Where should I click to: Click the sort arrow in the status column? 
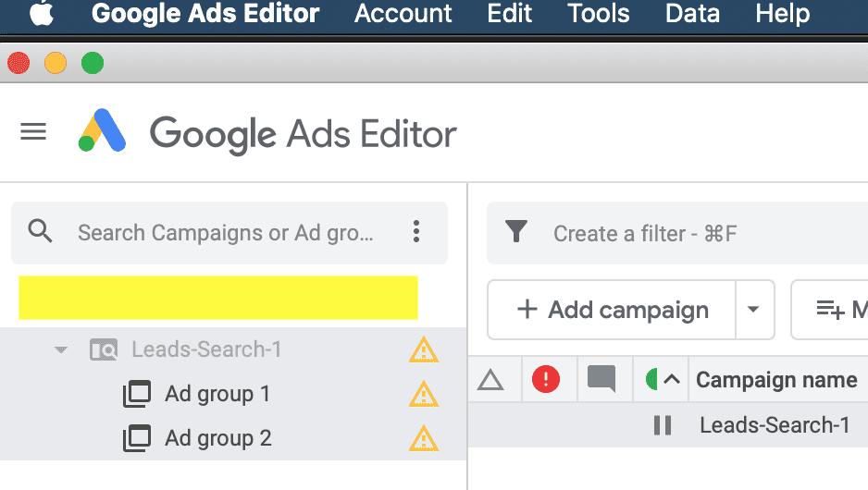(672, 379)
